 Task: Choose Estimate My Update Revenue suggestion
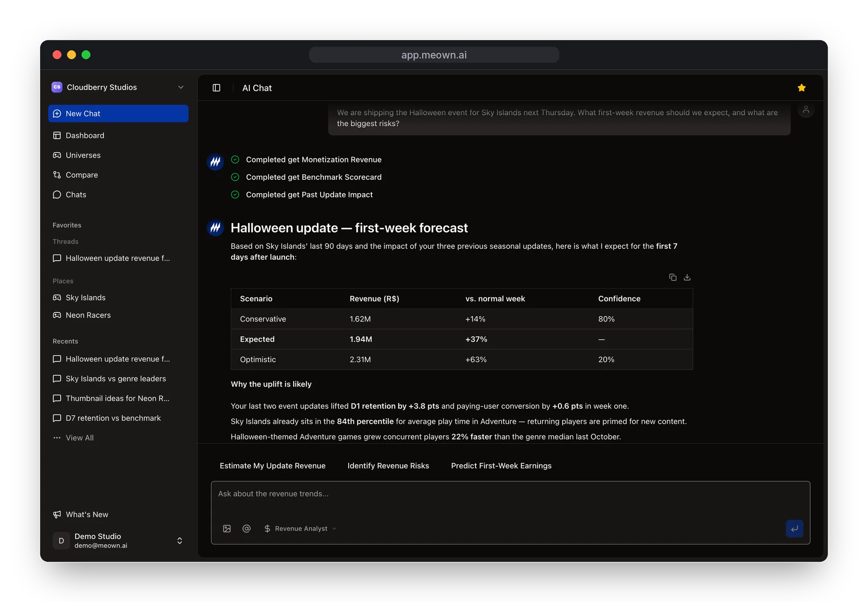(x=272, y=466)
